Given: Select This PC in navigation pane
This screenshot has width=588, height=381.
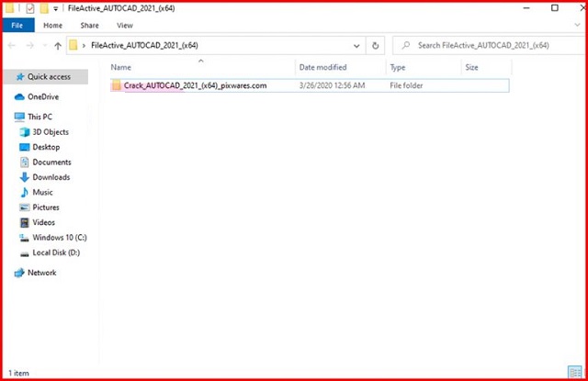Looking at the screenshot, I should 40,117.
